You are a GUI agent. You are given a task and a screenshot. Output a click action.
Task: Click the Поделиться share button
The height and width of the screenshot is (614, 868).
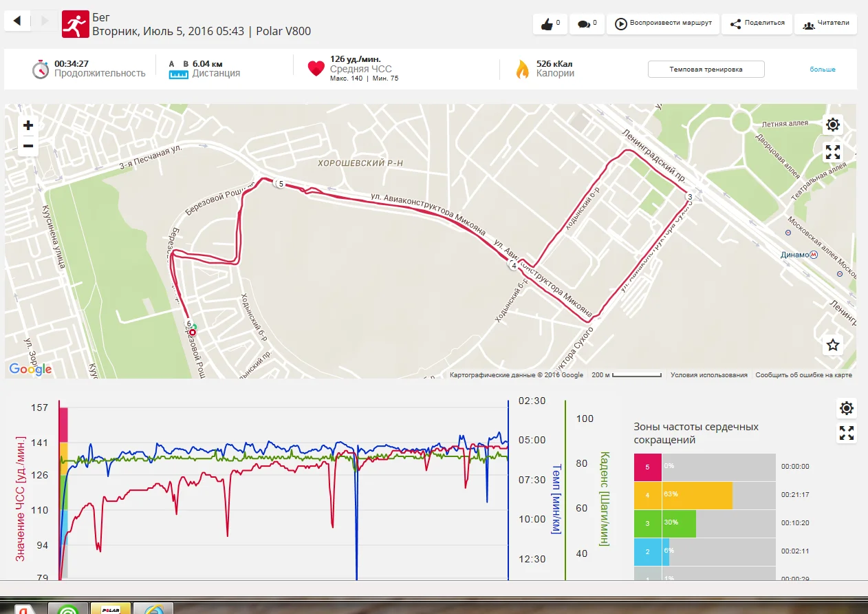757,23
